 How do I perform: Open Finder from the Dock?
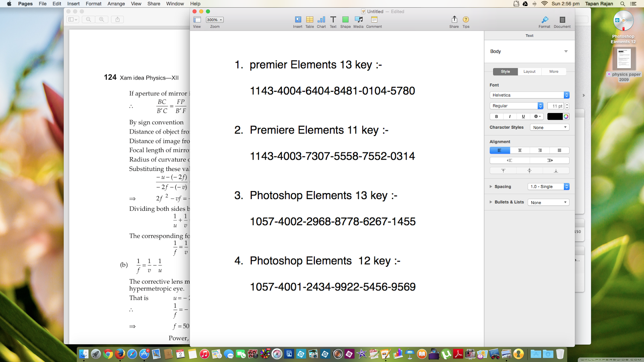(84, 354)
